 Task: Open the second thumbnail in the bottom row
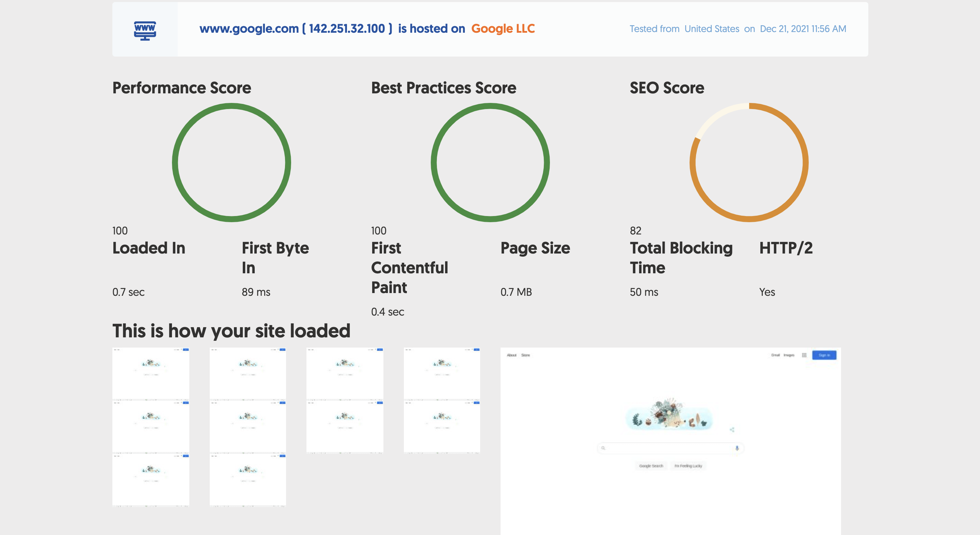pyautogui.click(x=248, y=480)
